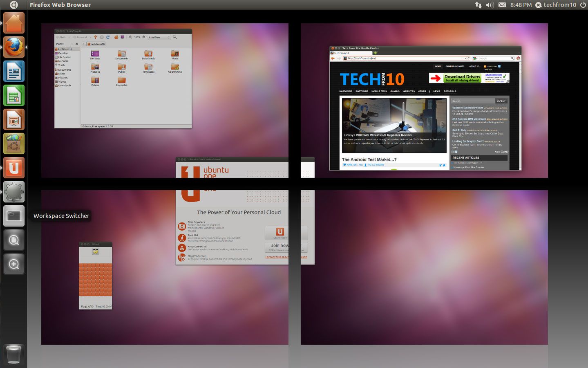Open the sound volume indicator
Screen dimensions: 588x368
click(490, 5)
